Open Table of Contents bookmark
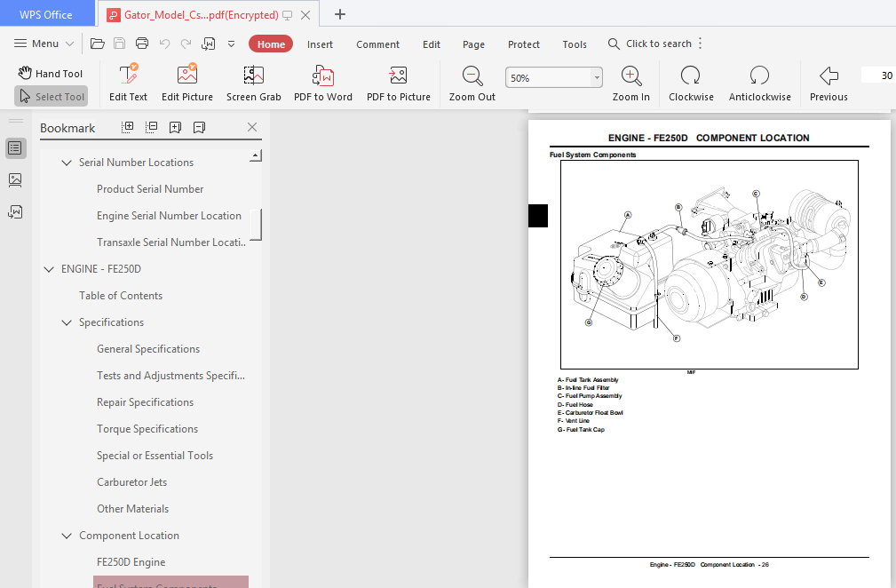Screen dimensions: 896x588 coord(121,296)
